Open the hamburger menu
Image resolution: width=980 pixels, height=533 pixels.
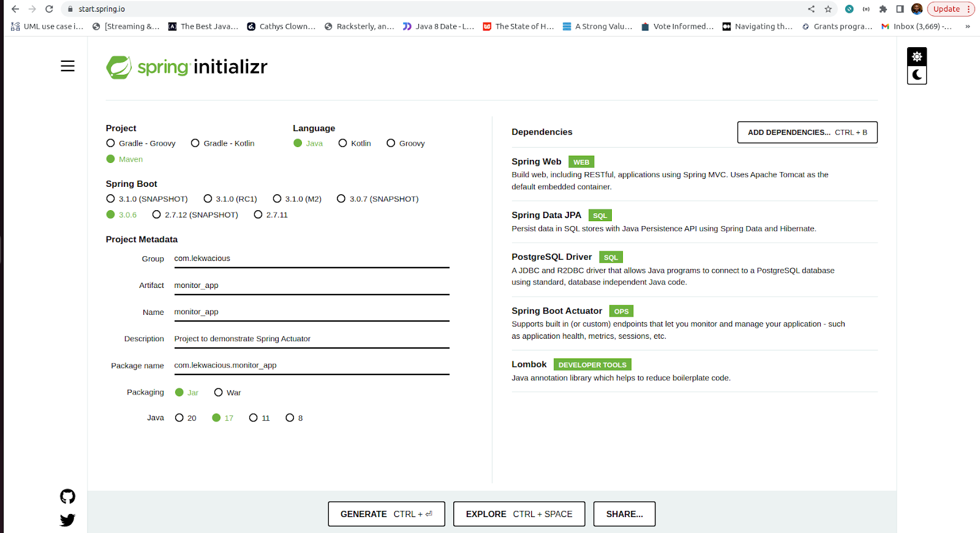tap(67, 66)
